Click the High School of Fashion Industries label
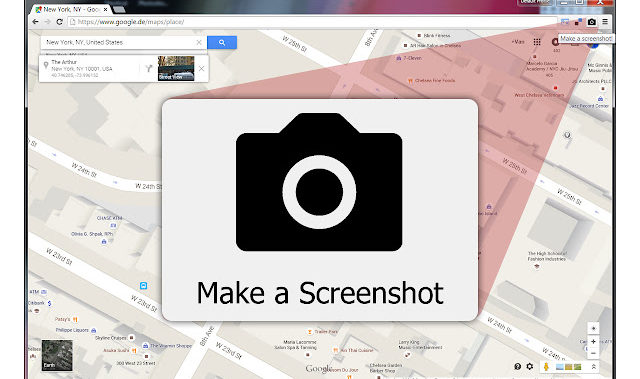 pyautogui.click(x=547, y=256)
